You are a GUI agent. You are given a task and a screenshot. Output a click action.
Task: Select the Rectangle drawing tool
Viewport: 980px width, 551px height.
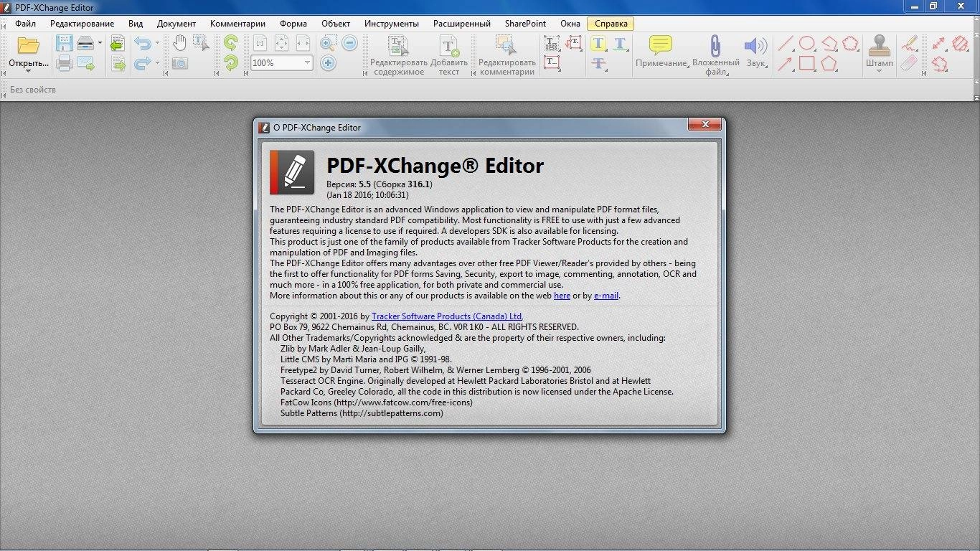click(808, 64)
